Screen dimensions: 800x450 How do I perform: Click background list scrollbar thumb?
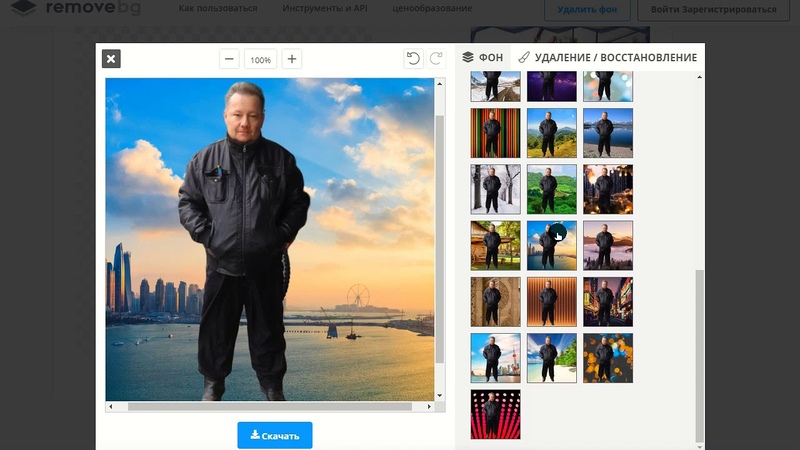pyautogui.click(x=699, y=356)
